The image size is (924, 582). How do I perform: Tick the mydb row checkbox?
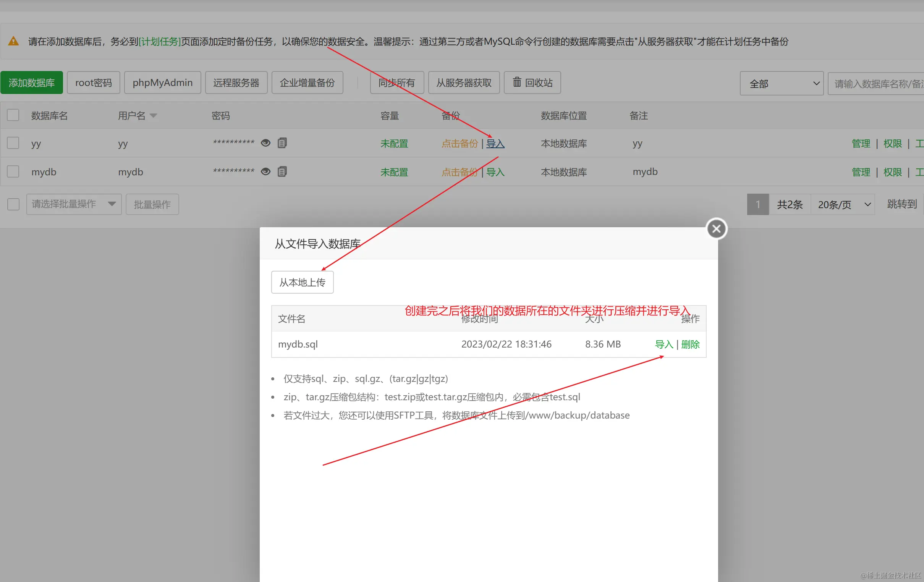13,171
